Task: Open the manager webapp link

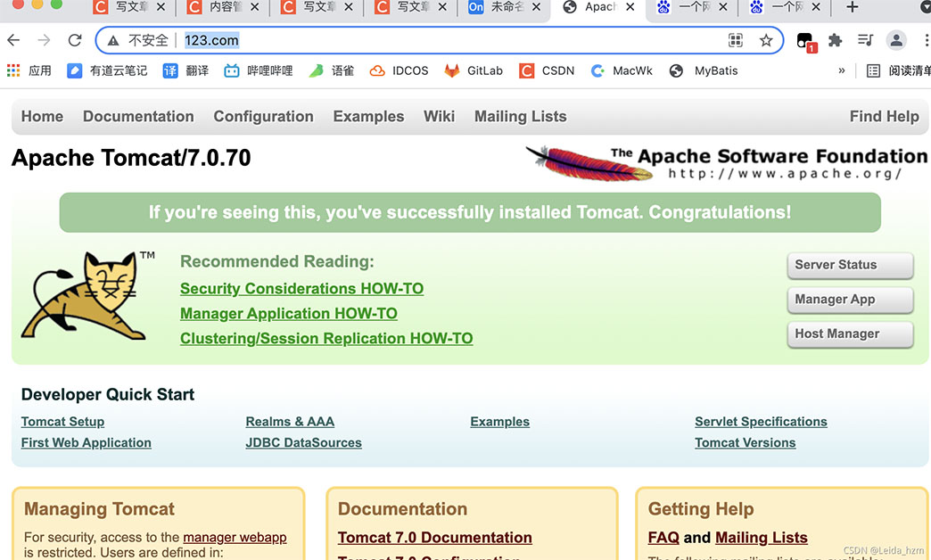Action: click(235, 538)
